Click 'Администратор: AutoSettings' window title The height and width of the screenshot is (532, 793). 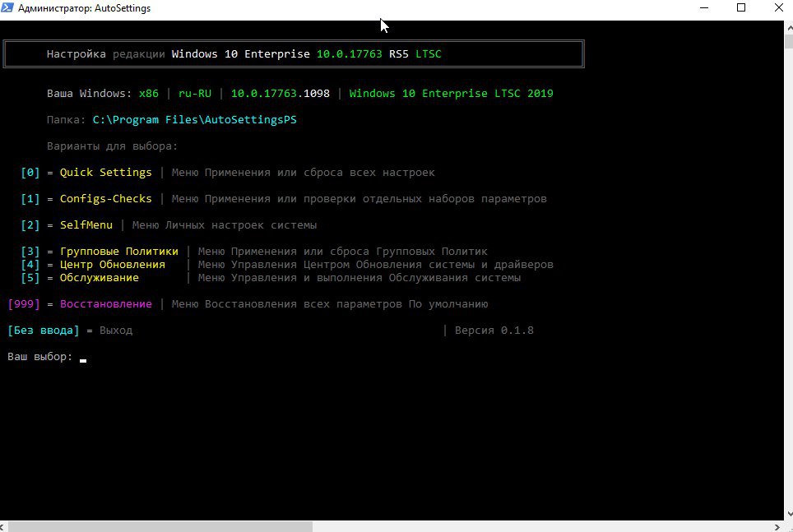click(x=85, y=8)
